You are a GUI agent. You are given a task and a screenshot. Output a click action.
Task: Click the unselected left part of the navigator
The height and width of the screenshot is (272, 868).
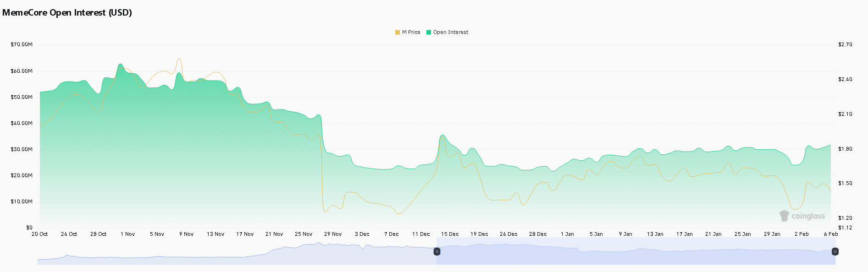tap(229, 256)
